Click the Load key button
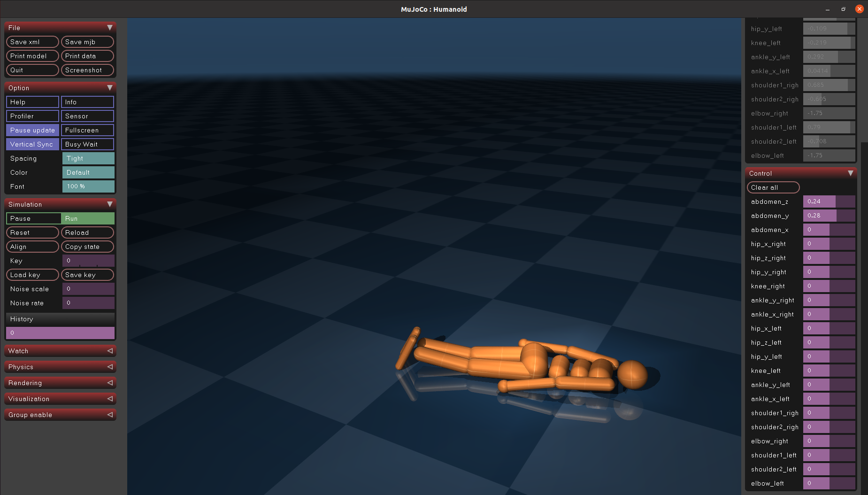Image resolution: width=868 pixels, height=495 pixels. (x=32, y=275)
